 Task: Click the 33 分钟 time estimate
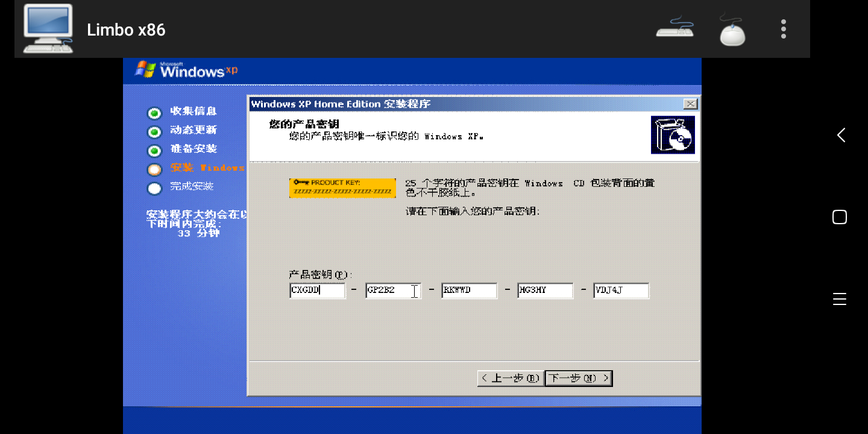coord(198,233)
